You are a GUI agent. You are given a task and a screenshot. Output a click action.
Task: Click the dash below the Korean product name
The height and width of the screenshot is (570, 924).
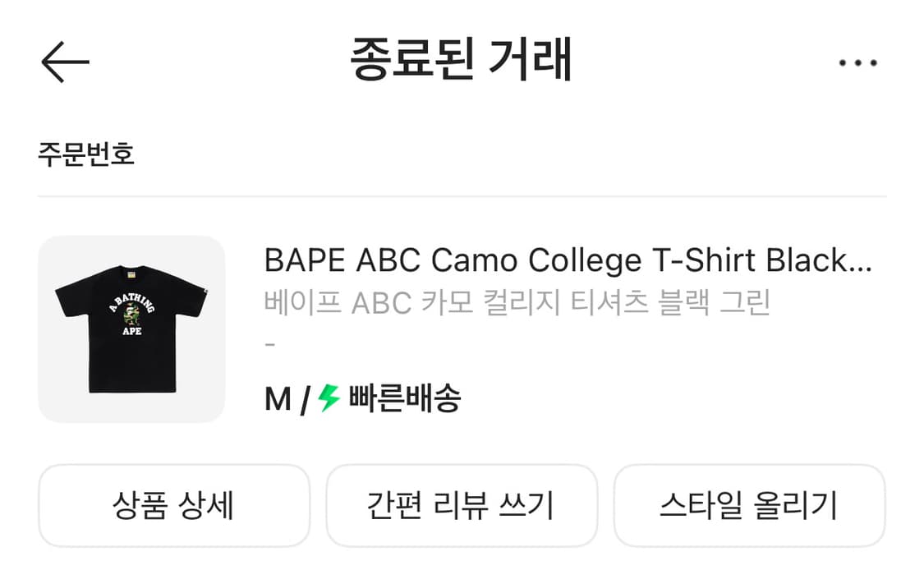(x=269, y=343)
